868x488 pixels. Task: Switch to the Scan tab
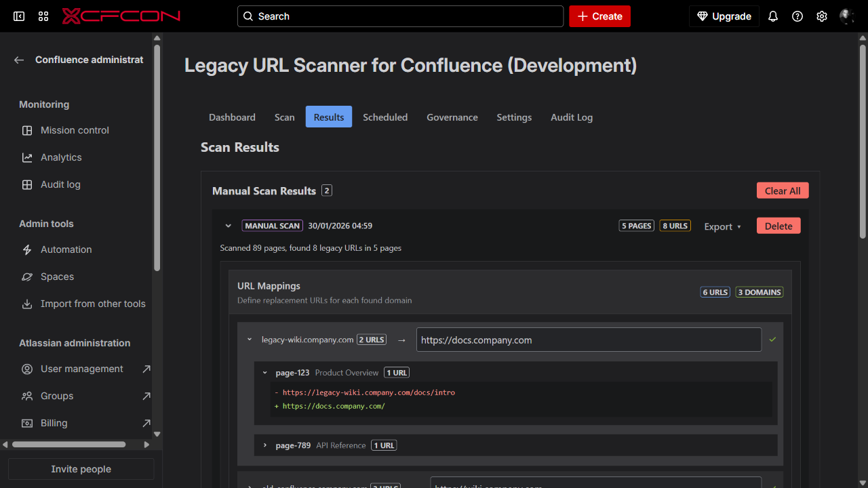[285, 117]
